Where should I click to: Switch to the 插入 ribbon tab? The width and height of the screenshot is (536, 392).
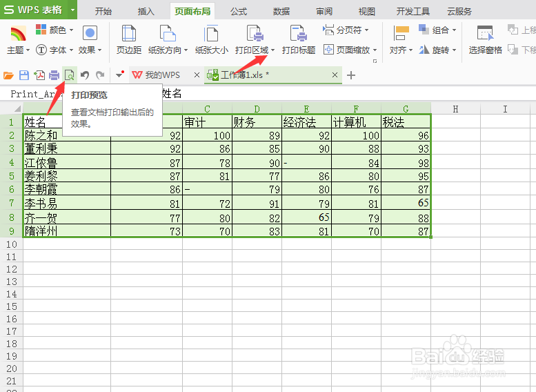click(x=146, y=12)
